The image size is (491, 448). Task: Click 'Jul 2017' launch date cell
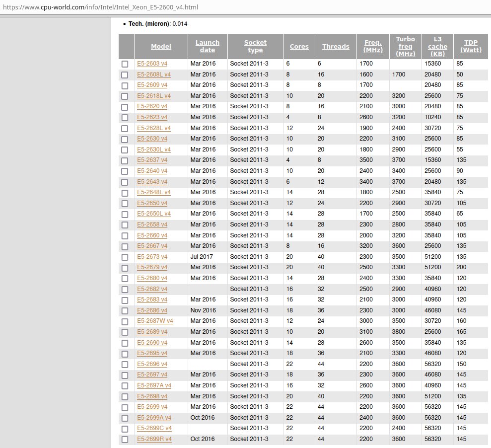pyautogui.click(x=202, y=257)
